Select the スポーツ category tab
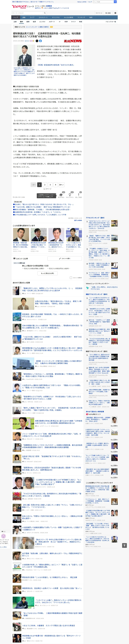Image resolution: width=129 pixels, height=644 pixels. (x=52, y=22)
